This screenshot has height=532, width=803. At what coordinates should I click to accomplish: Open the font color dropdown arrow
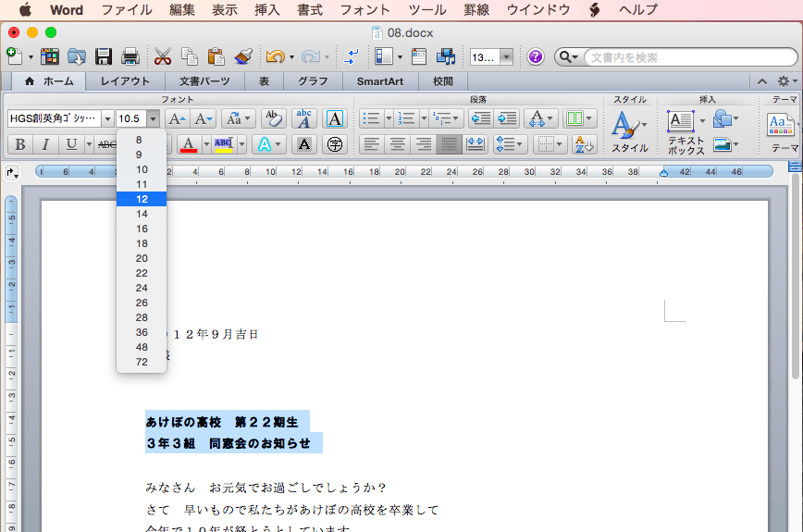(x=206, y=144)
